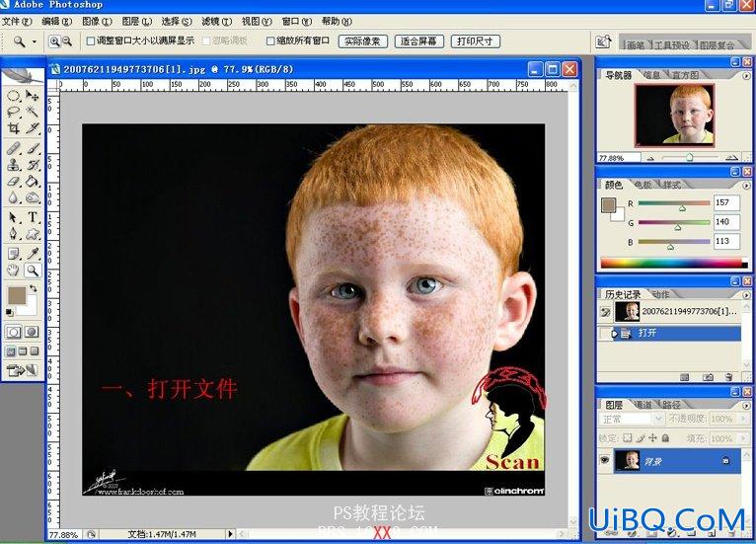
Task: Switch to Standard edit mode
Action: (x=13, y=332)
